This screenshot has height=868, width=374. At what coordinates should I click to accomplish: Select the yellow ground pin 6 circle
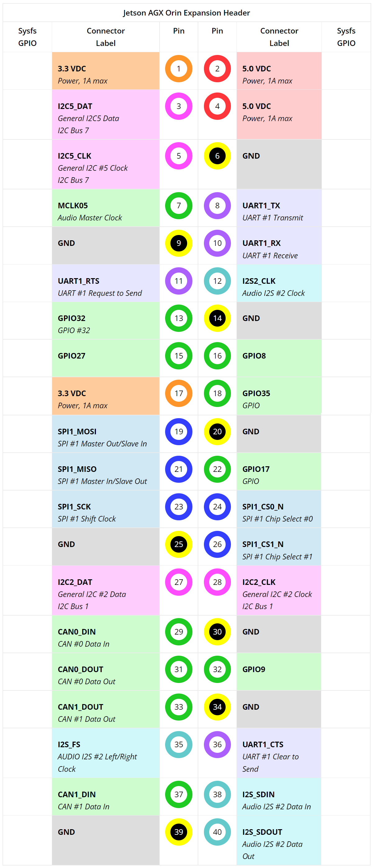click(x=217, y=156)
